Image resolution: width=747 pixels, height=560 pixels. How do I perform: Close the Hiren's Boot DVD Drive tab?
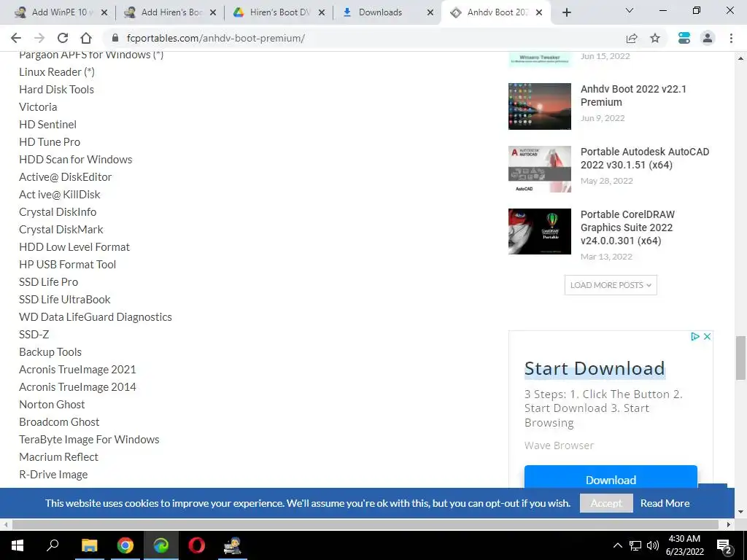(x=322, y=12)
